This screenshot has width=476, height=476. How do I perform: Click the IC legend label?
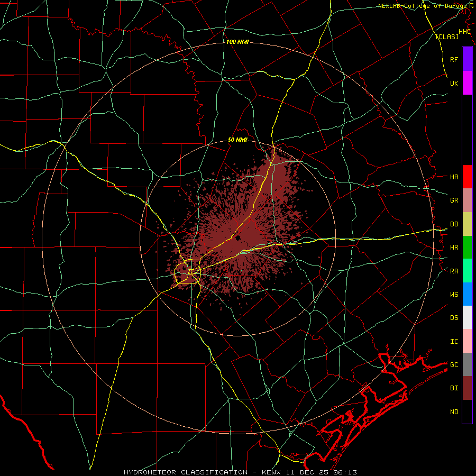(454, 342)
